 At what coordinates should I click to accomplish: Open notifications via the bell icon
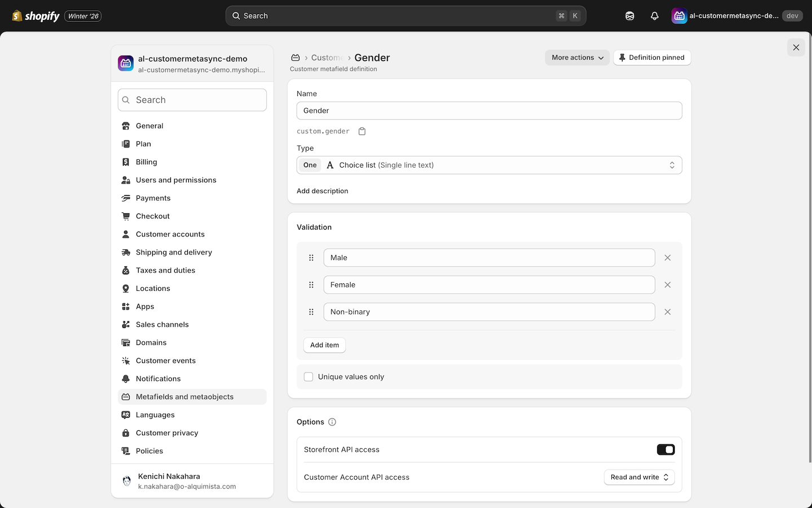(x=654, y=15)
